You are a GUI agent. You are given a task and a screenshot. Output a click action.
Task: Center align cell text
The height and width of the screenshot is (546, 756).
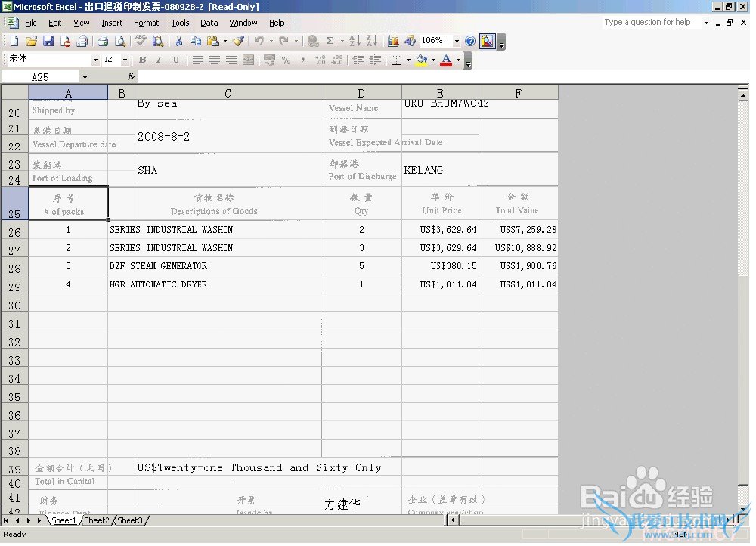(215, 60)
